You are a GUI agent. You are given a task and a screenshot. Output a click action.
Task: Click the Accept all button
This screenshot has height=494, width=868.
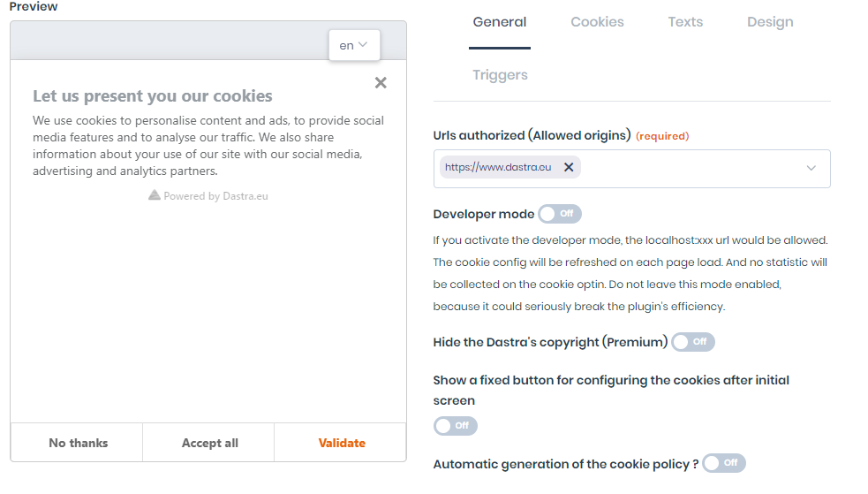[208, 443]
